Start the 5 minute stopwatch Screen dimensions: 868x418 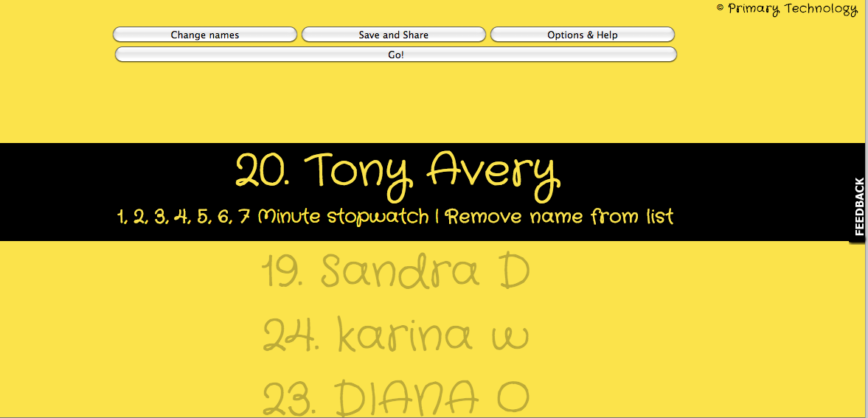pyautogui.click(x=204, y=217)
